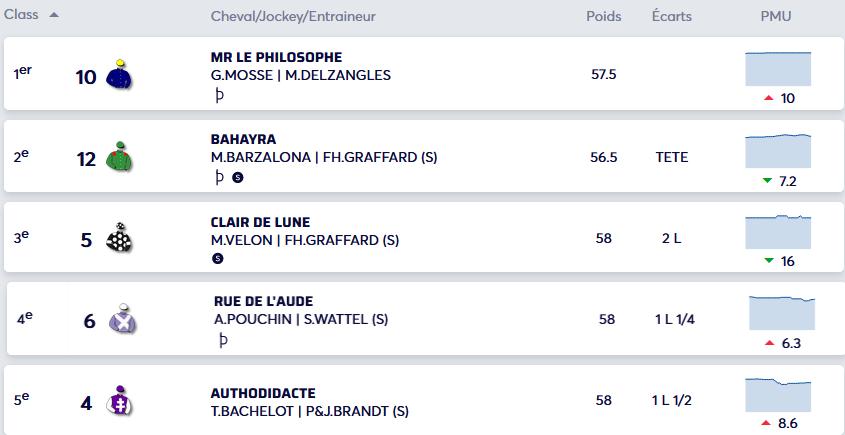Click the Poids column header

pos(604,16)
